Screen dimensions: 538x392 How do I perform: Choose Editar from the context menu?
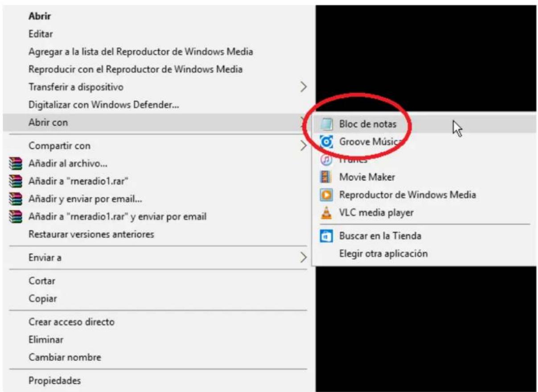(x=41, y=34)
